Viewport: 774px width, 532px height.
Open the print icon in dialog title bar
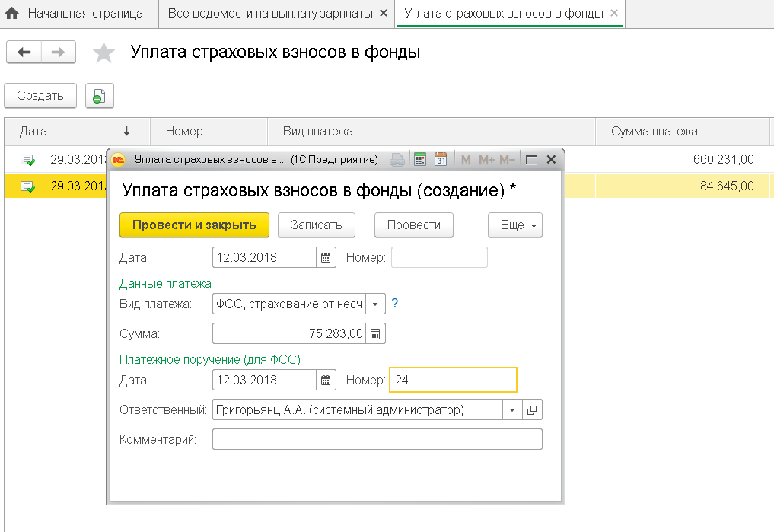[x=397, y=159]
